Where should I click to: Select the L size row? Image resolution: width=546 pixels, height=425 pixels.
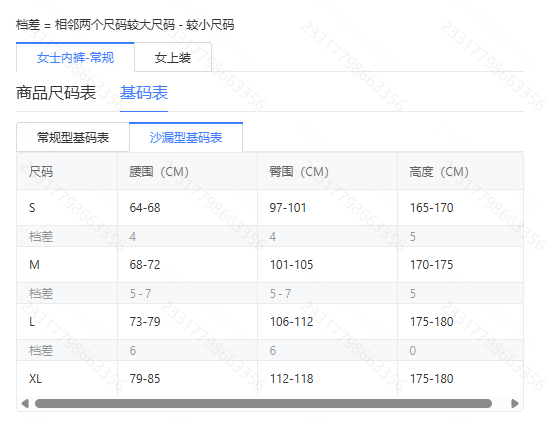(270, 322)
